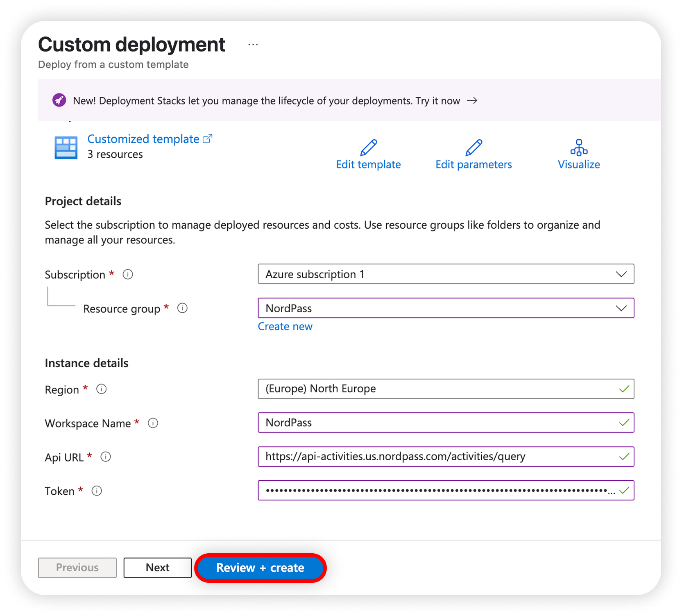This screenshot has width=682, height=616.
Task: Open the Region North Europe dropdown
Action: click(x=446, y=389)
